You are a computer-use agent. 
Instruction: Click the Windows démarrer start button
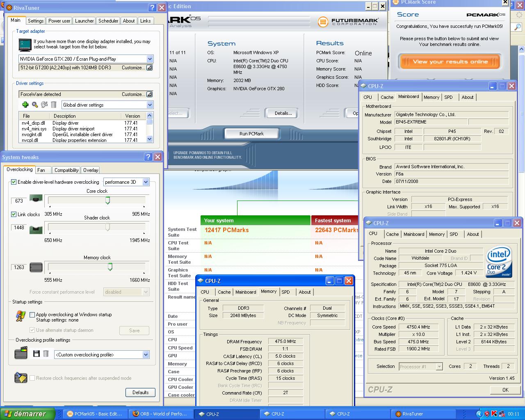point(27,414)
